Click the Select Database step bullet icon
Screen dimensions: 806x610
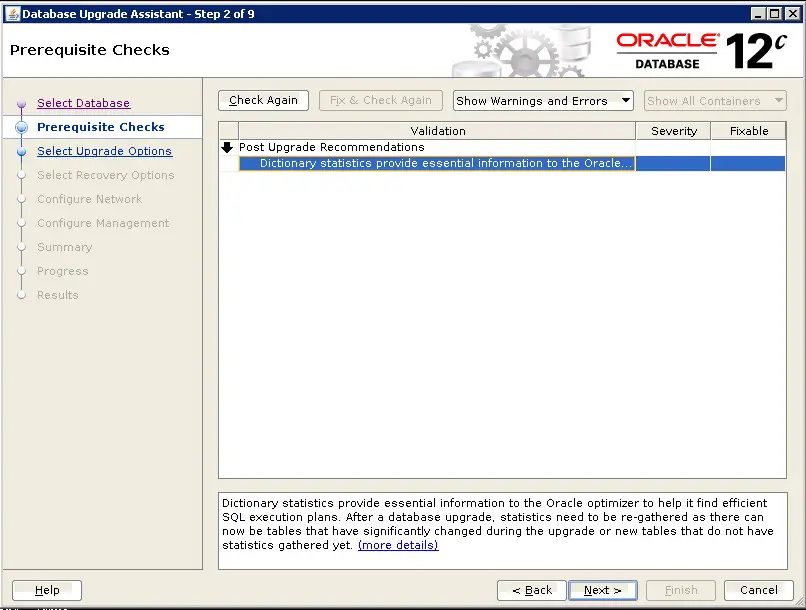[x=21, y=104]
